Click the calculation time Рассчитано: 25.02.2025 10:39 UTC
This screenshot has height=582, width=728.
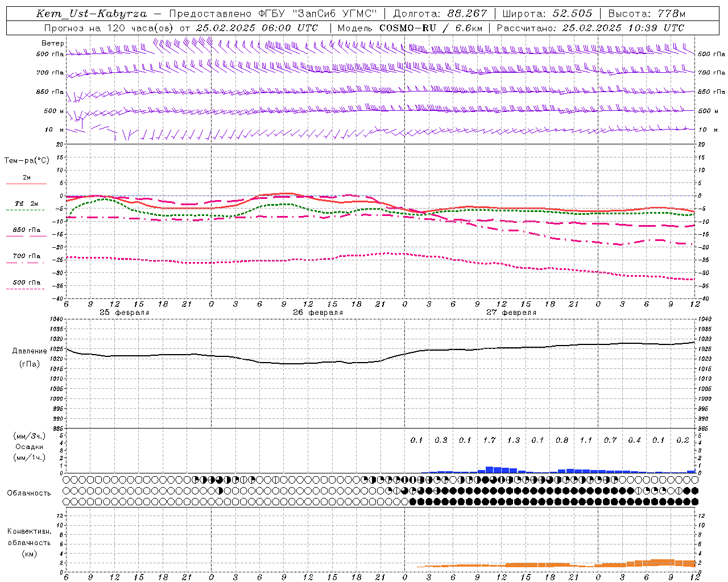[x=590, y=28]
